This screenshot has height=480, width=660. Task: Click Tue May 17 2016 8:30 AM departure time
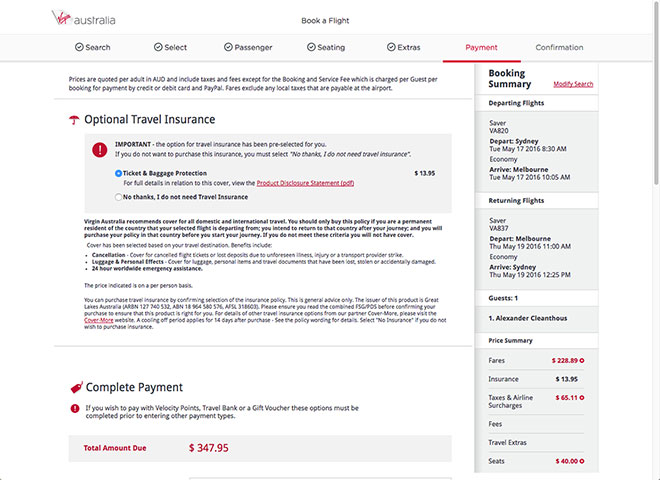click(x=528, y=149)
